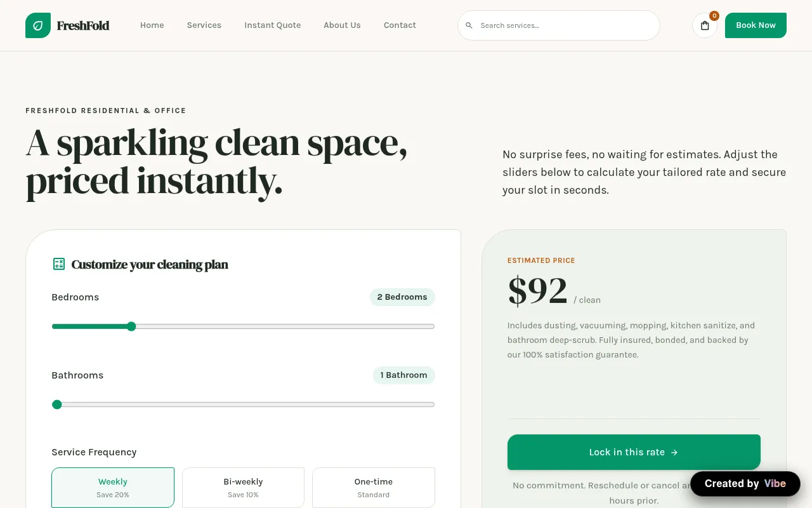This screenshot has height=508, width=812.
Task: Open the Instant Quote nav link
Action: click(x=273, y=25)
